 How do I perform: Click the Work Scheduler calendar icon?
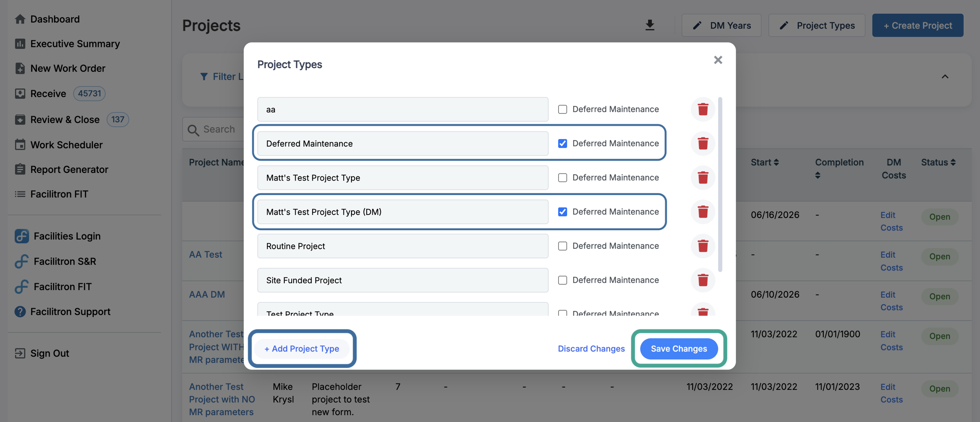[x=20, y=145]
